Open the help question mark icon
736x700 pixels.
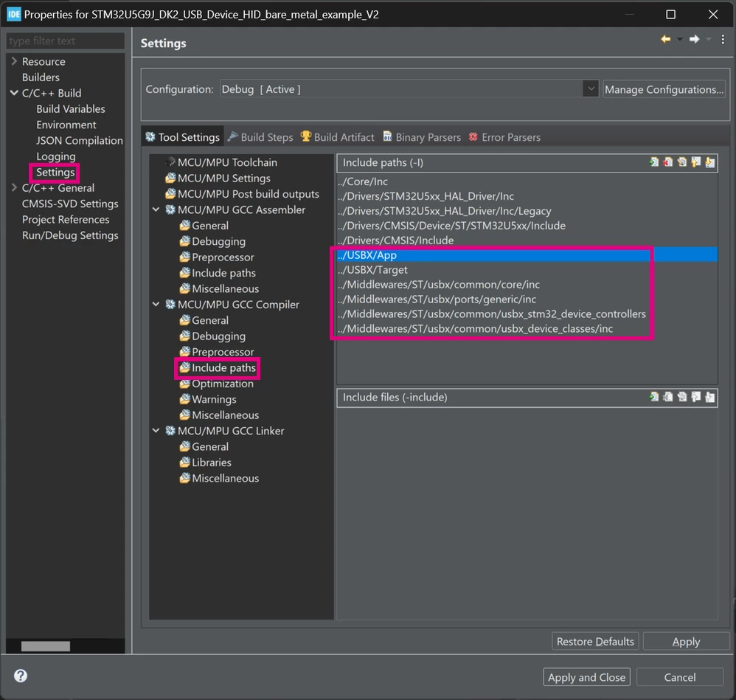coord(21,676)
